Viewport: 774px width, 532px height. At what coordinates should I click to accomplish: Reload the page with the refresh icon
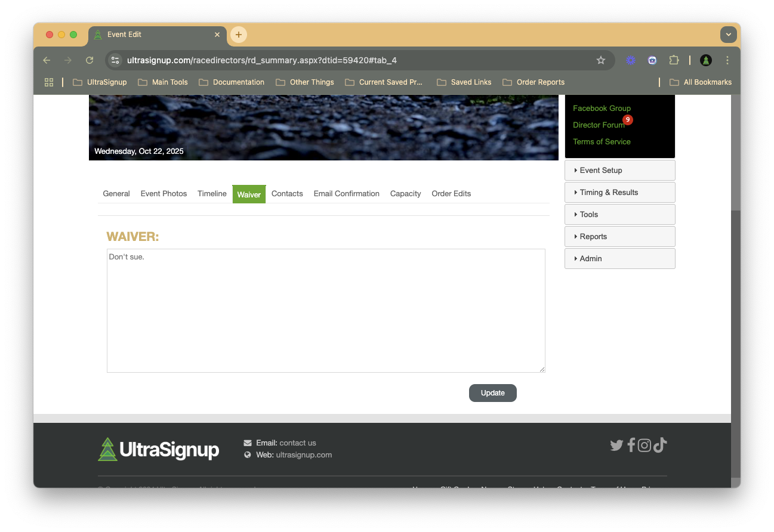click(90, 60)
